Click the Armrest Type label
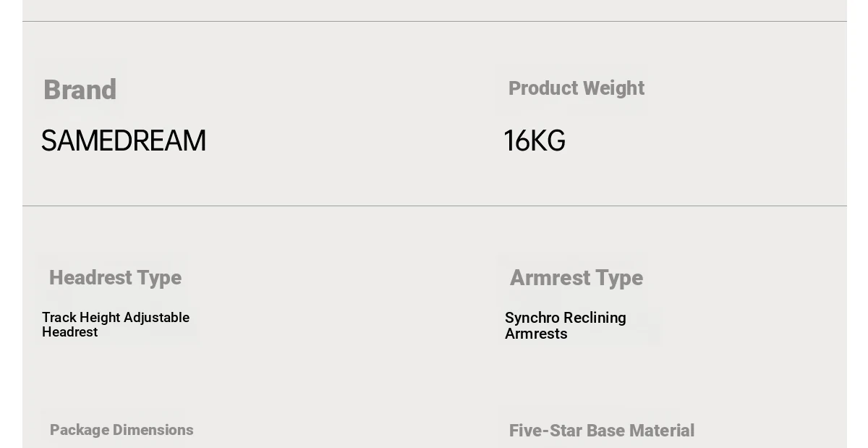Viewport: 868px width, 448px height. click(x=576, y=278)
